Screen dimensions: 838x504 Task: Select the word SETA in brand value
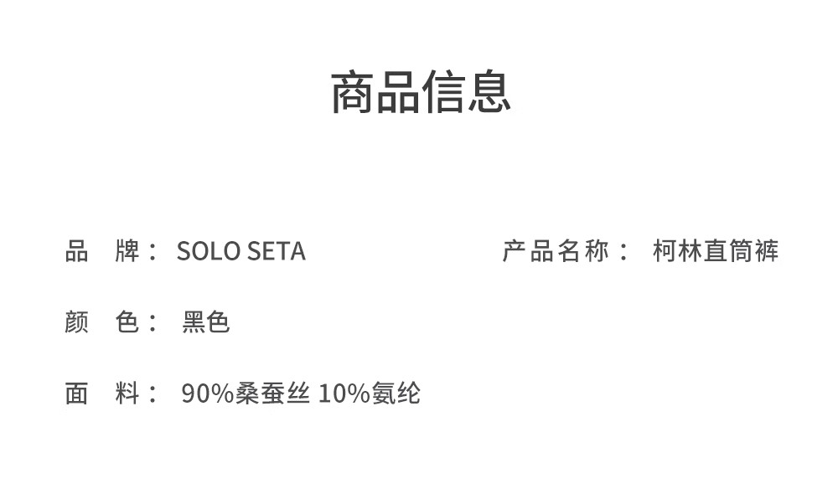(x=275, y=251)
